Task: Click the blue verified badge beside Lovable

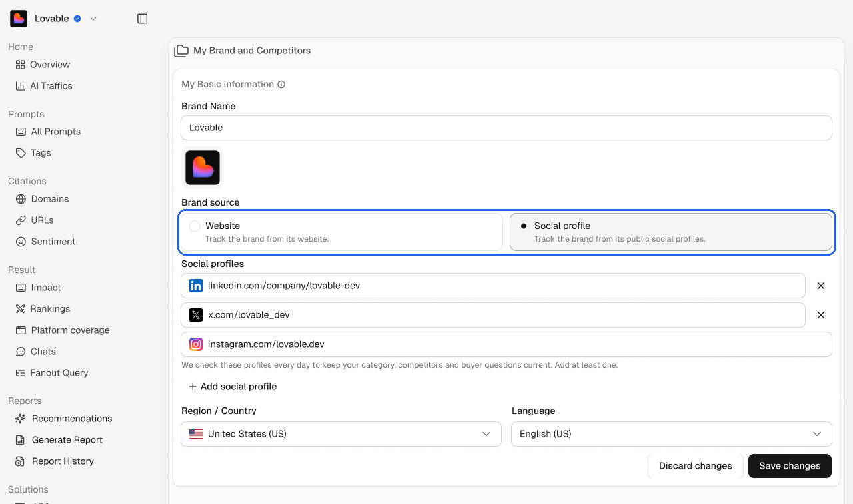Action: point(77,19)
